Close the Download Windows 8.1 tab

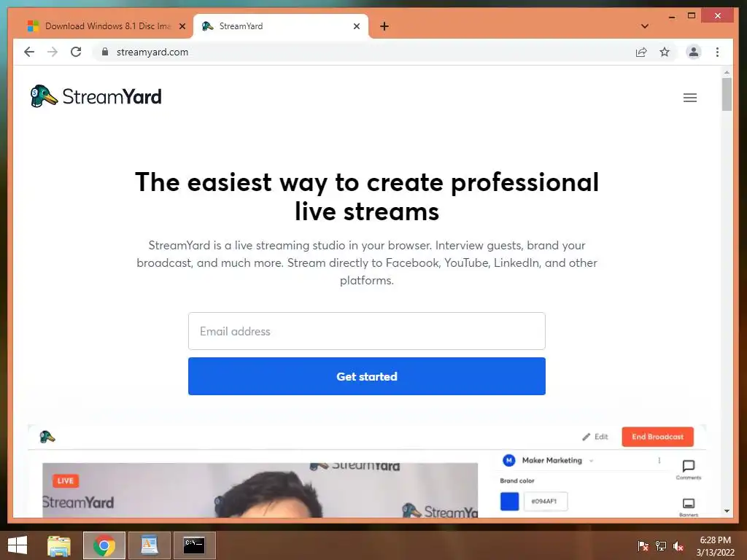coord(182,26)
